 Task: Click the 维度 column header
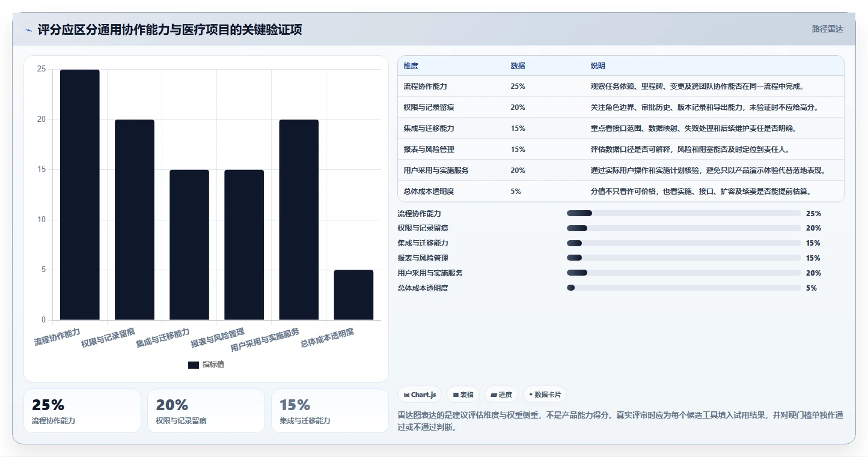coord(411,65)
